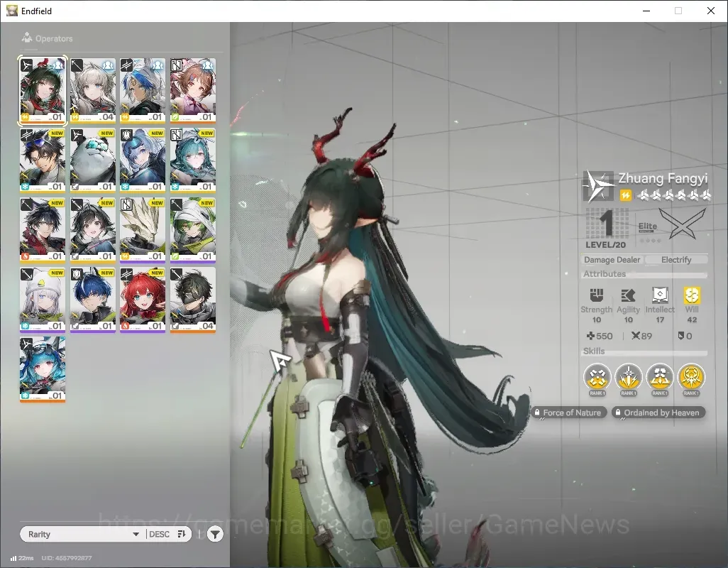Click the Agility boot icon
The image size is (728, 568).
628,295
